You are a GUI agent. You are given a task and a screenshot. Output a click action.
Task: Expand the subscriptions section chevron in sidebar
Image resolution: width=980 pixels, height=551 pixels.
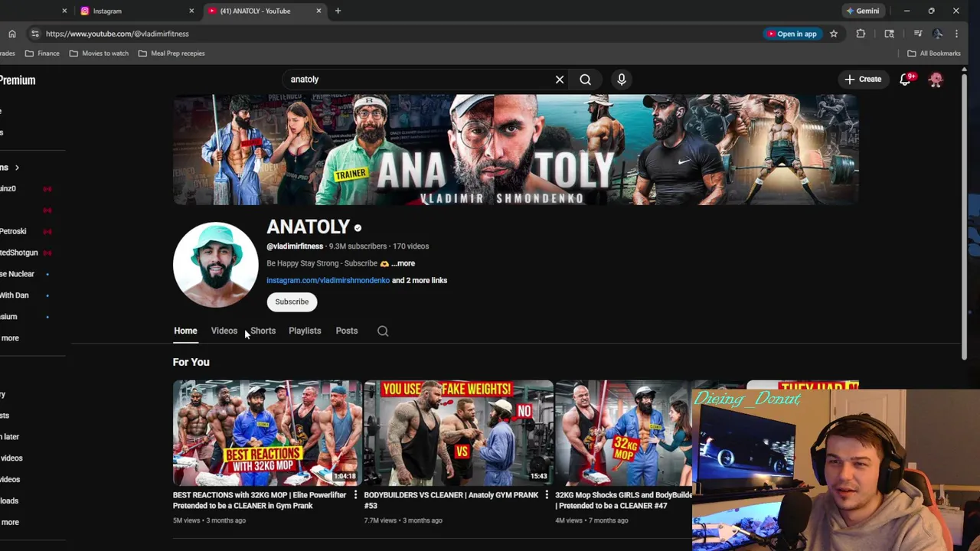17,168
